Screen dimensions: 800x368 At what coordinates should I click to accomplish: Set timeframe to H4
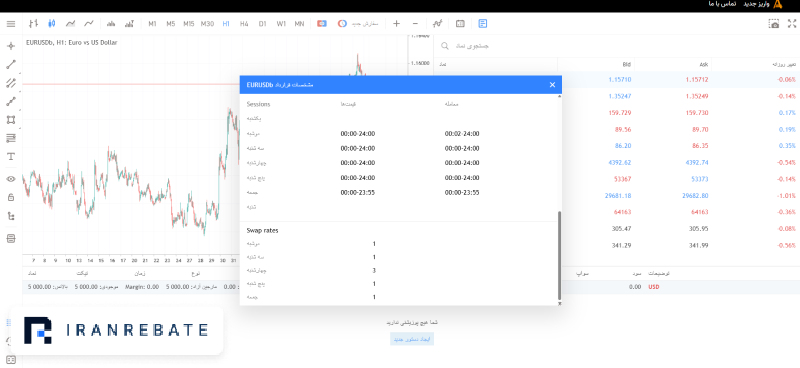(x=244, y=23)
